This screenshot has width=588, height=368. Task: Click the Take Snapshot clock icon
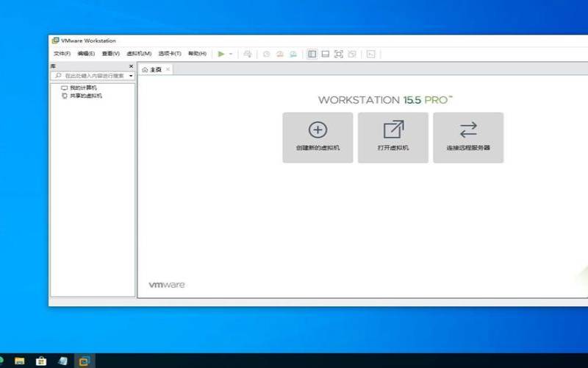pyautogui.click(x=266, y=54)
